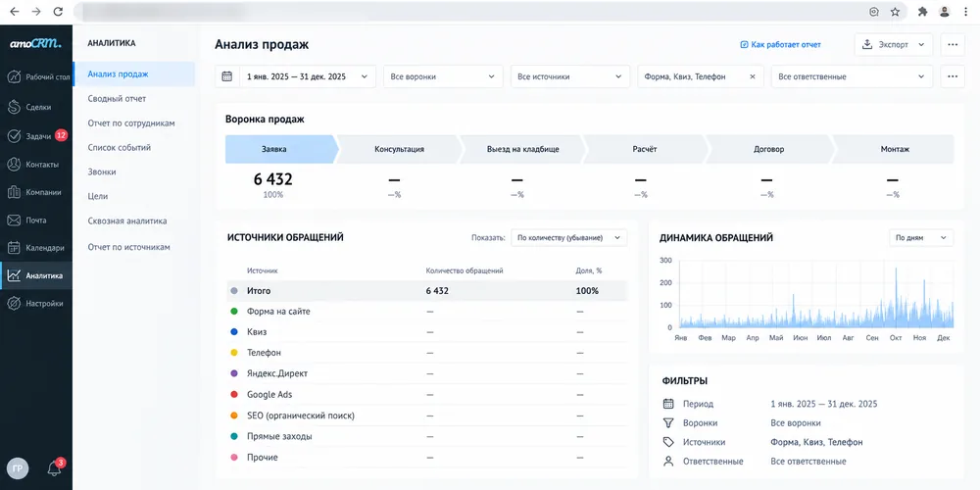
Task: Click the Доля, % column header
Action: 589,270
